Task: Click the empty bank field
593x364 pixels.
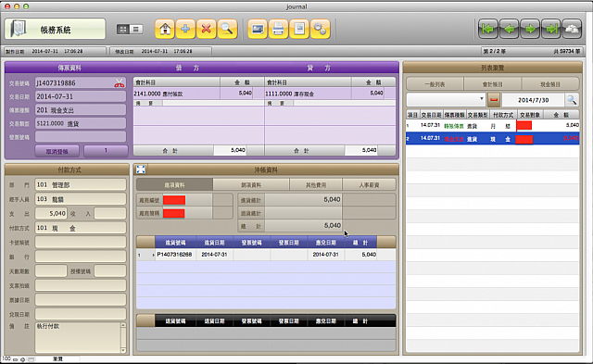Action: [81, 257]
